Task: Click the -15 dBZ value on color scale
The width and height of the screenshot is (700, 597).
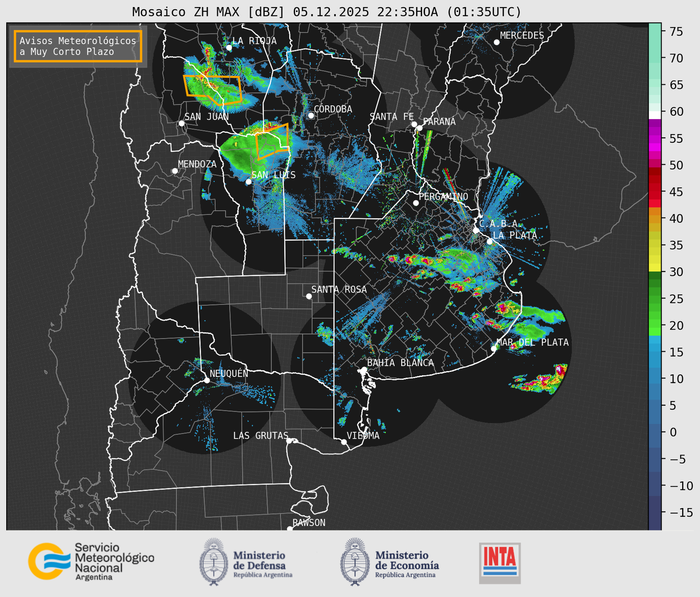Action: click(x=680, y=513)
